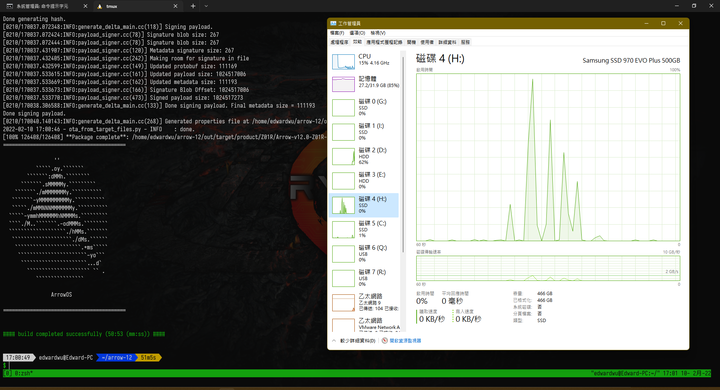720x390 pixels.
Task: Select 磁碟 6 (Q:) USB in sidebar
Action: click(x=364, y=254)
